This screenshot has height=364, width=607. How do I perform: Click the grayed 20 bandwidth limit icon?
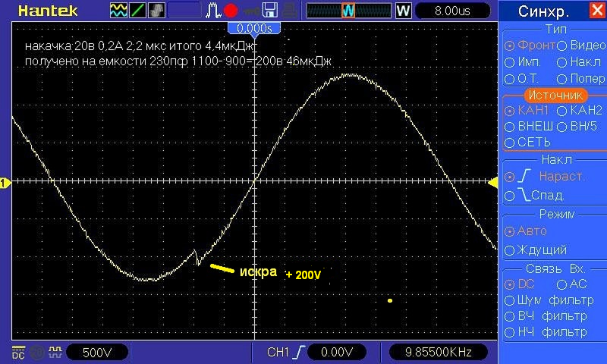pos(36,353)
